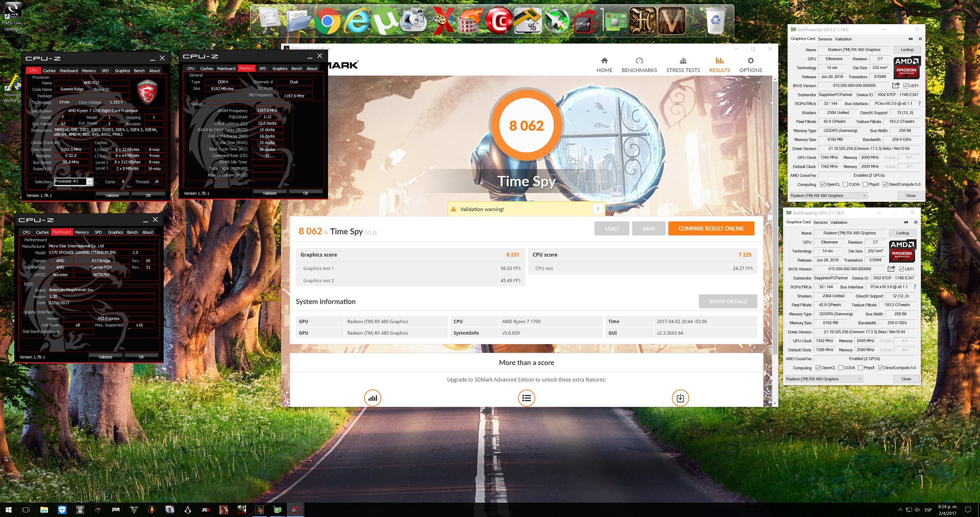Click the Graphics score value 8 231

coord(512,254)
